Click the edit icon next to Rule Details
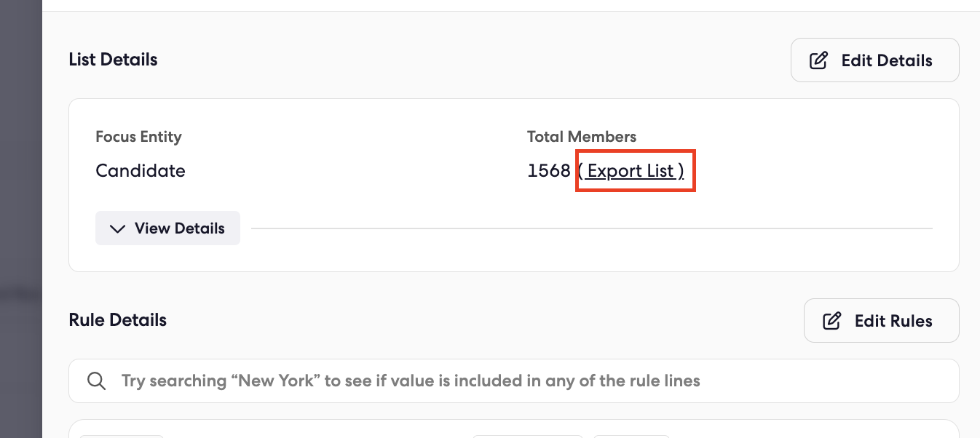This screenshot has width=980, height=438. click(831, 320)
